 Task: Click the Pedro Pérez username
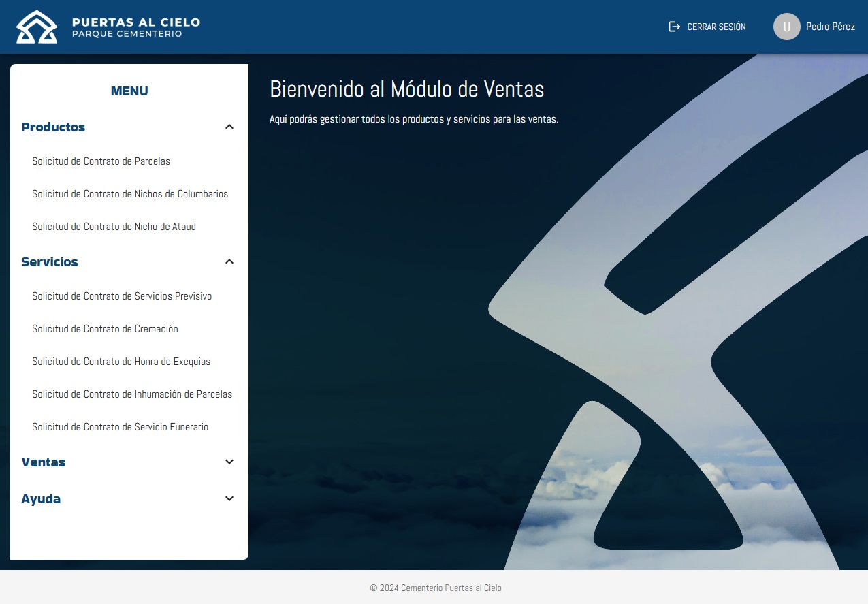point(830,27)
